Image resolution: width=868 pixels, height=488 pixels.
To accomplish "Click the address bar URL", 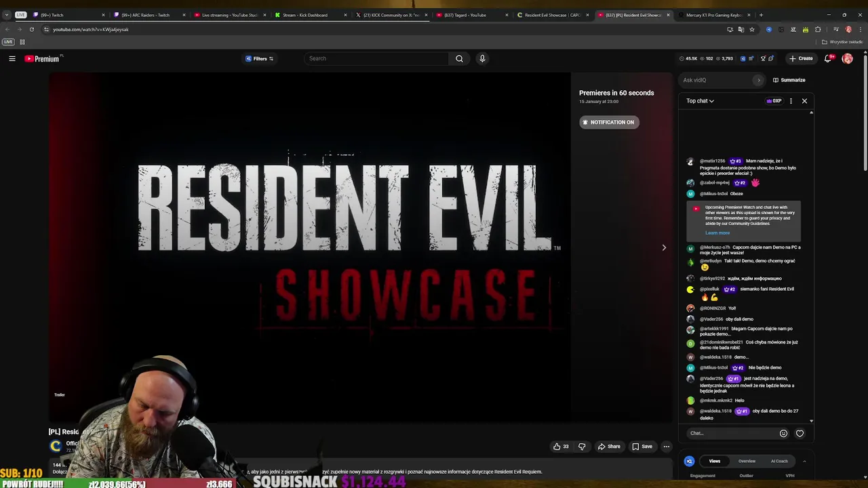I will point(91,29).
